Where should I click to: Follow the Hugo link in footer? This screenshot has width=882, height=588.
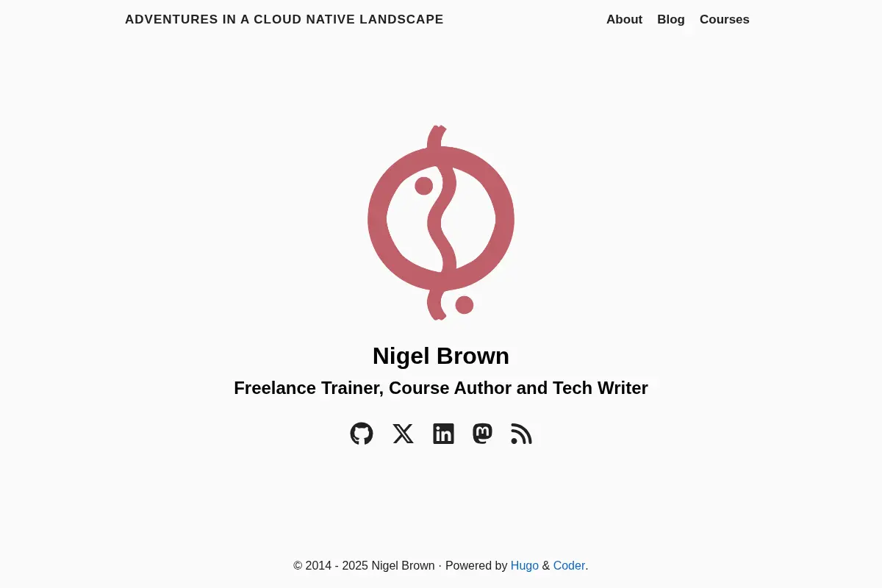[x=525, y=565]
